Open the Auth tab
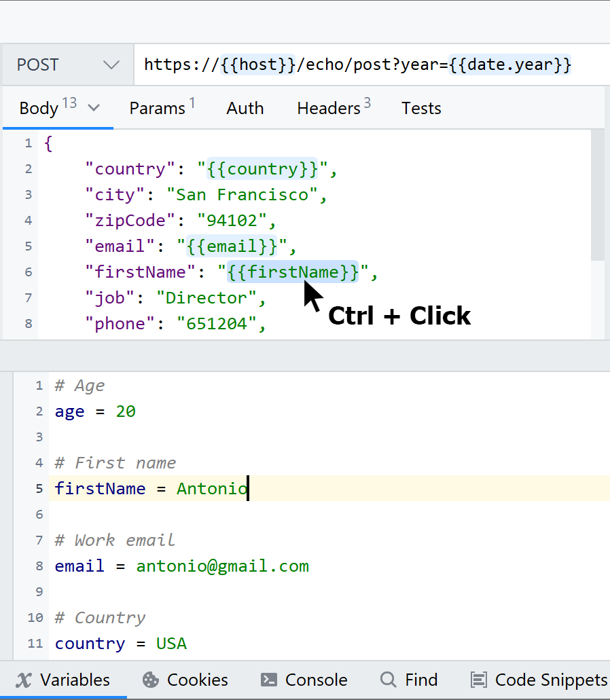 pos(245,109)
